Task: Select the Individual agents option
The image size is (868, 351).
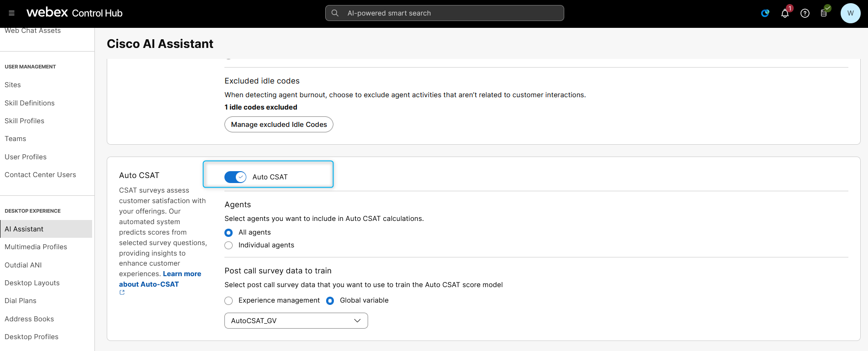Action: (x=229, y=246)
